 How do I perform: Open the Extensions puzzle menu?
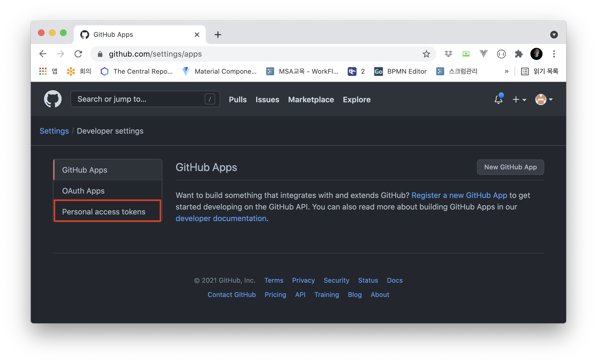(x=519, y=54)
